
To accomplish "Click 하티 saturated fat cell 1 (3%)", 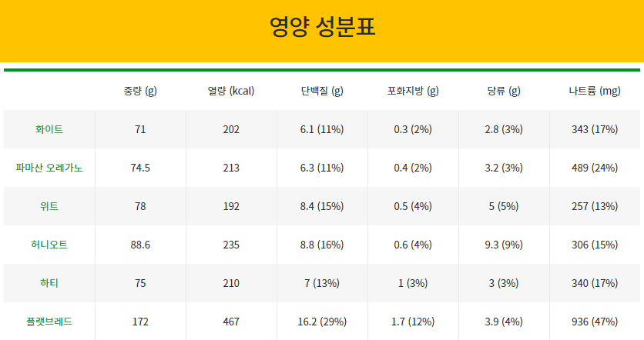I will [x=413, y=283].
